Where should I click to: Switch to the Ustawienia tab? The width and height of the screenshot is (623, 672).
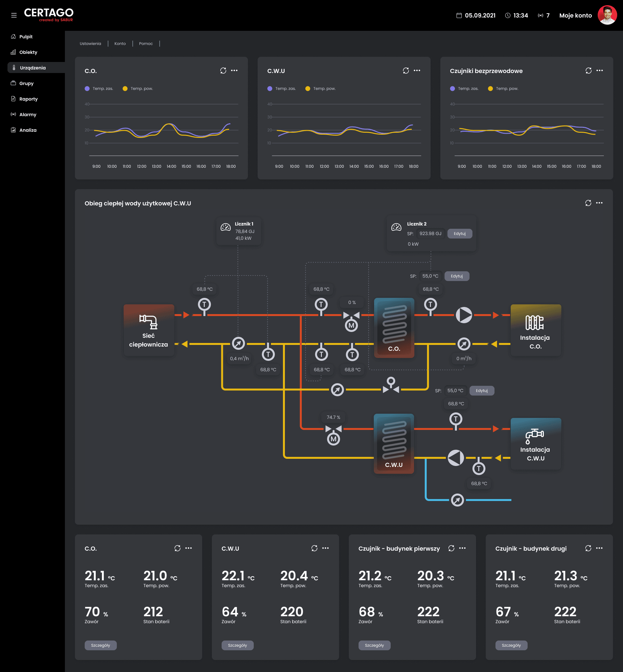90,43
